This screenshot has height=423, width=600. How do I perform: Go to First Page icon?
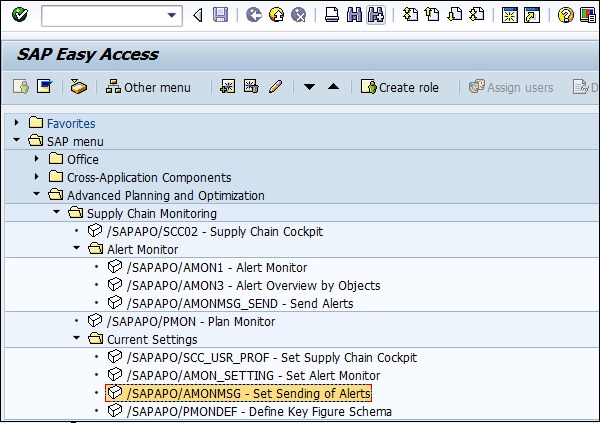[410, 15]
